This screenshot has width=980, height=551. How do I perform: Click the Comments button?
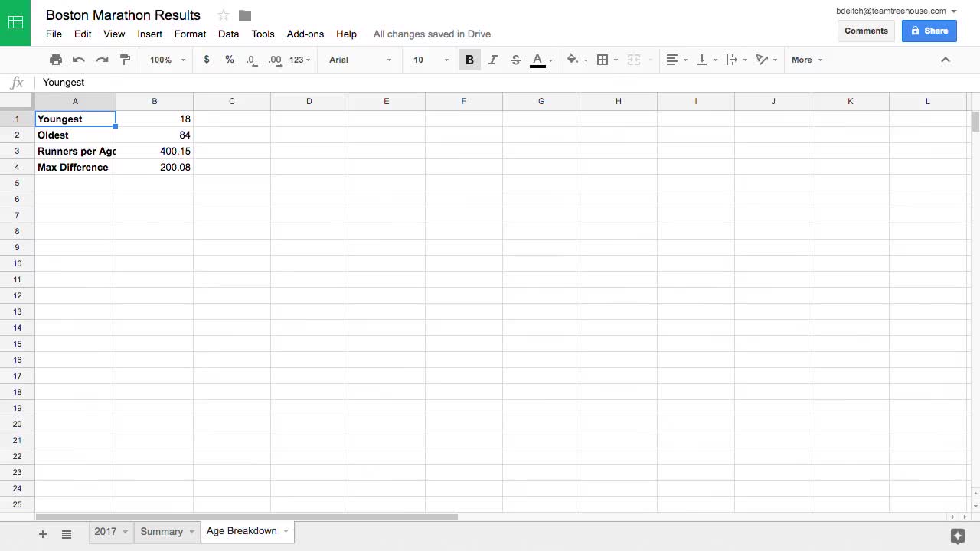[x=866, y=31]
